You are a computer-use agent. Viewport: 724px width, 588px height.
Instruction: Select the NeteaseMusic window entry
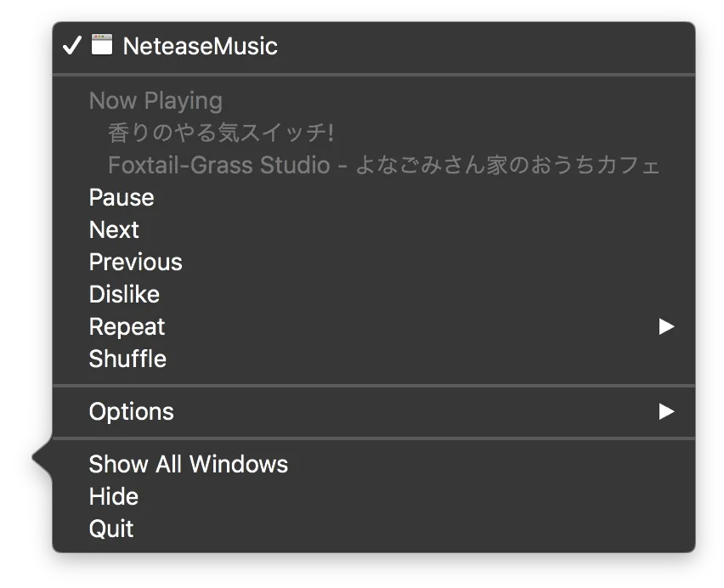(x=201, y=46)
